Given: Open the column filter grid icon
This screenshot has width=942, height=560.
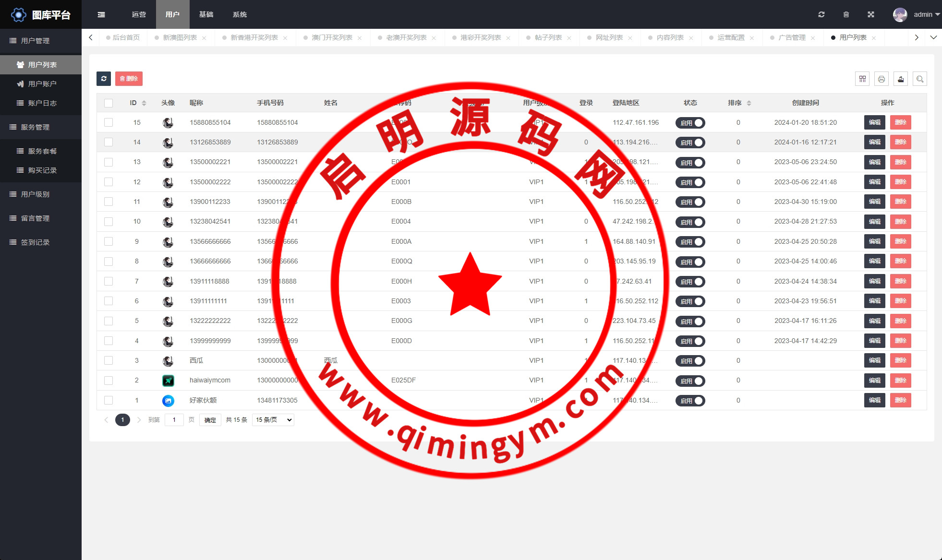Looking at the screenshot, I should [x=862, y=79].
